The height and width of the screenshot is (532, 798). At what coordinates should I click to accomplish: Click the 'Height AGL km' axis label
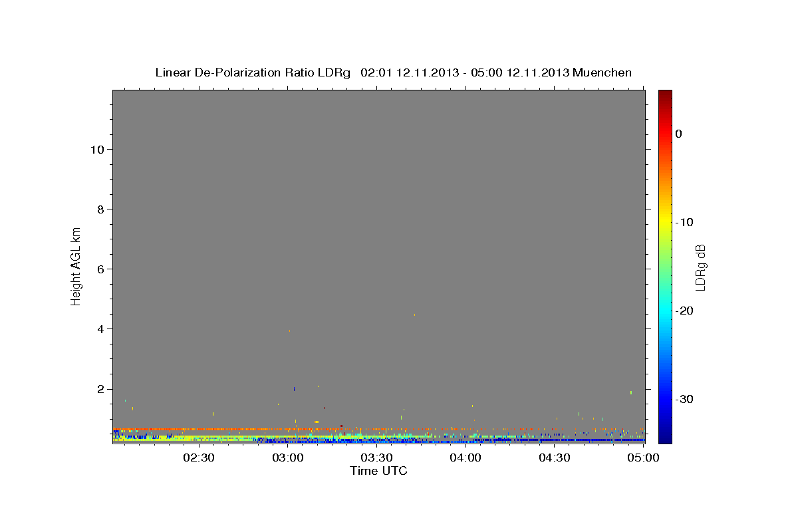coord(76,266)
